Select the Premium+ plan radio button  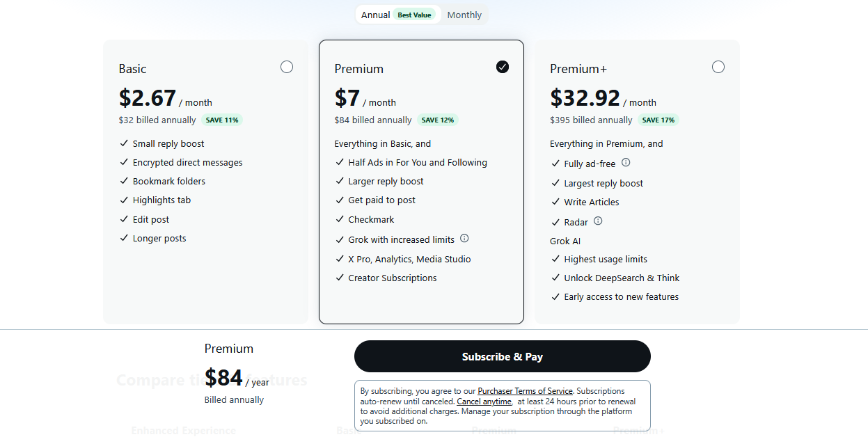[718, 67]
